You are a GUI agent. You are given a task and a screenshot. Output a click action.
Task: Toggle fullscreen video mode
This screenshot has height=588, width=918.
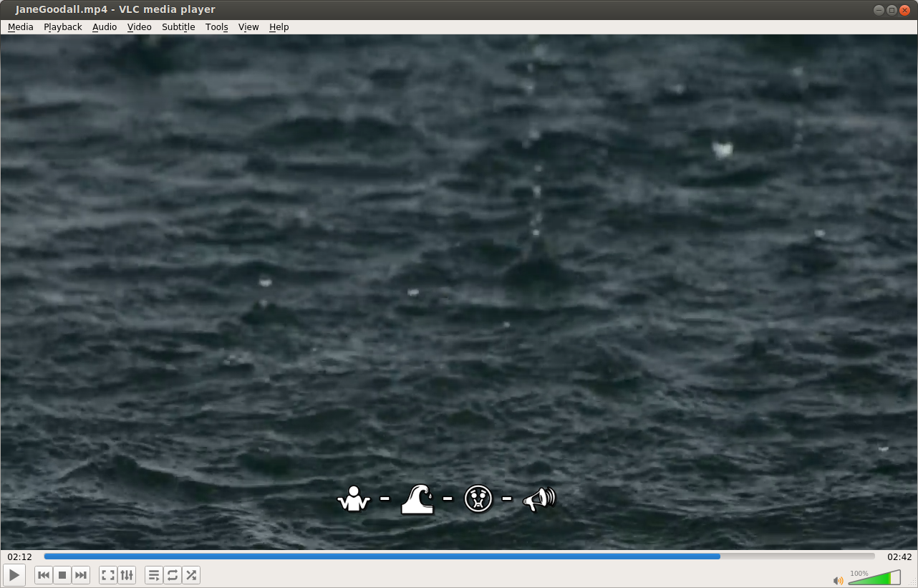click(x=108, y=575)
